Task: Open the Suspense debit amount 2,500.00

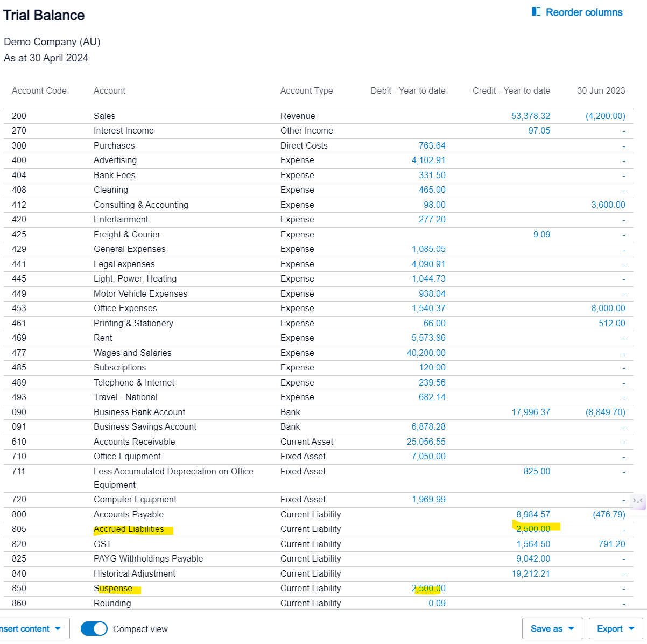Action: point(428,588)
